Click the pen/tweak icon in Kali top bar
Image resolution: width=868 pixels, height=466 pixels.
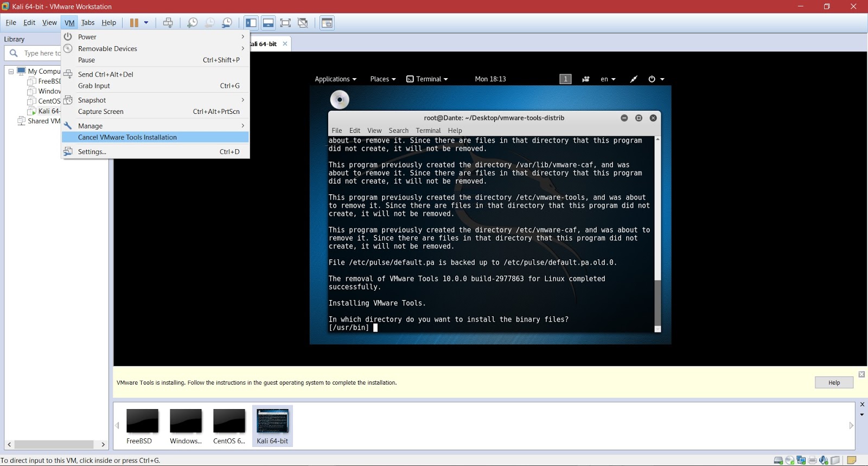633,79
